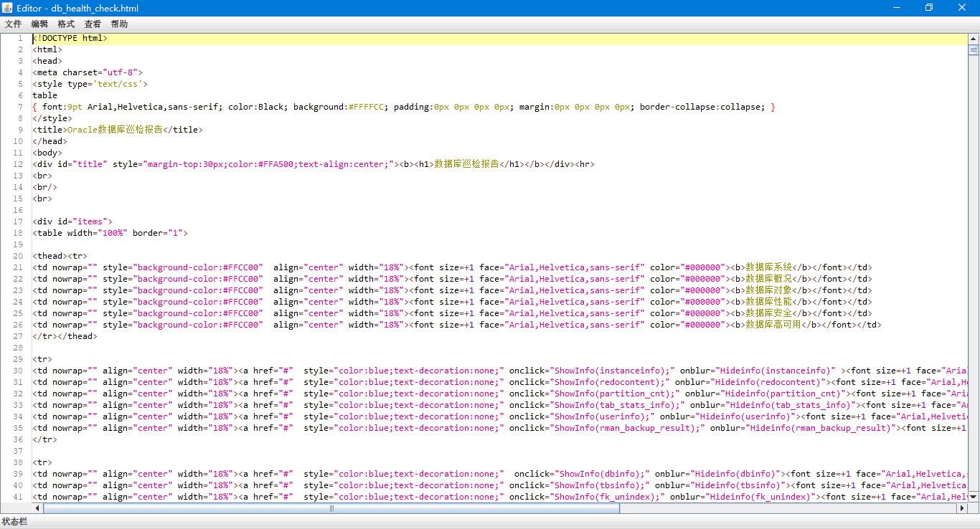Click line number 12 in the gutter

pyautogui.click(x=18, y=164)
